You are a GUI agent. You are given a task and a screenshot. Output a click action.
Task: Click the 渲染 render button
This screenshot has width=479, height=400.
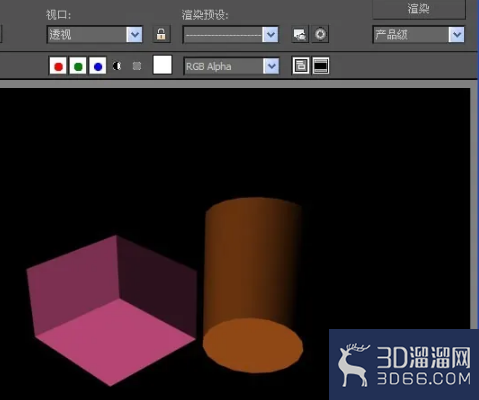(419, 9)
